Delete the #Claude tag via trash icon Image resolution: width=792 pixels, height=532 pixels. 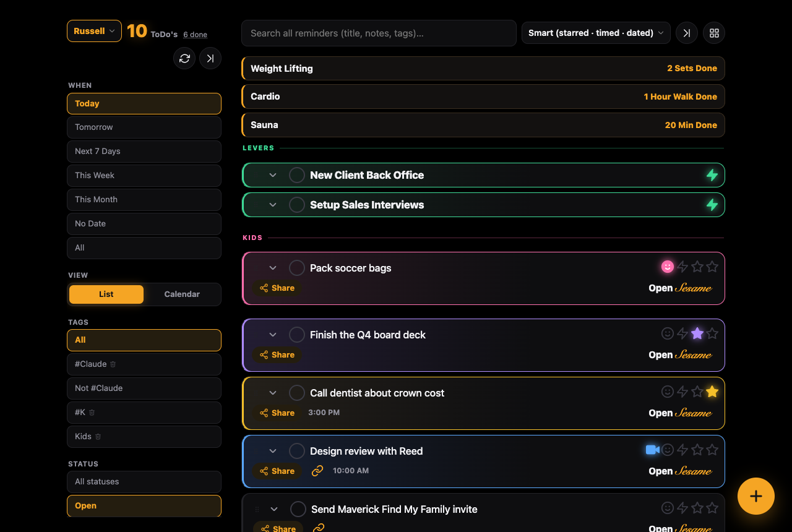pos(113,364)
